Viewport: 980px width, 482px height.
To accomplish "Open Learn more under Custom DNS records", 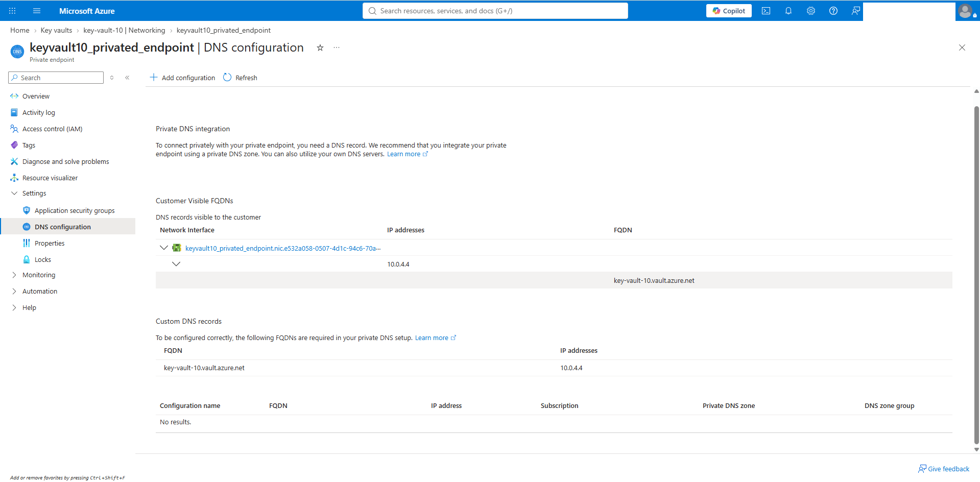I will [x=435, y=338].
